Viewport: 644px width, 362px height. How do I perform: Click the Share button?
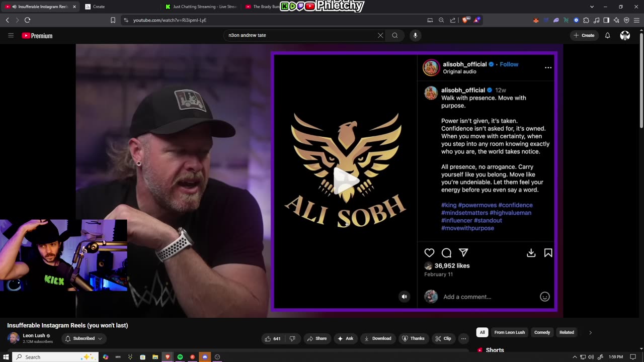pos(317,338)
